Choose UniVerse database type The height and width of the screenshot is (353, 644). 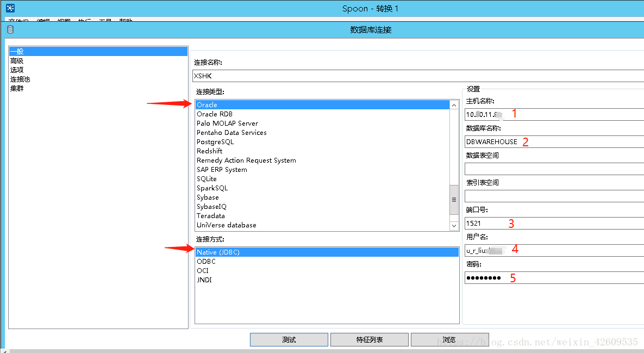(226, 225)
